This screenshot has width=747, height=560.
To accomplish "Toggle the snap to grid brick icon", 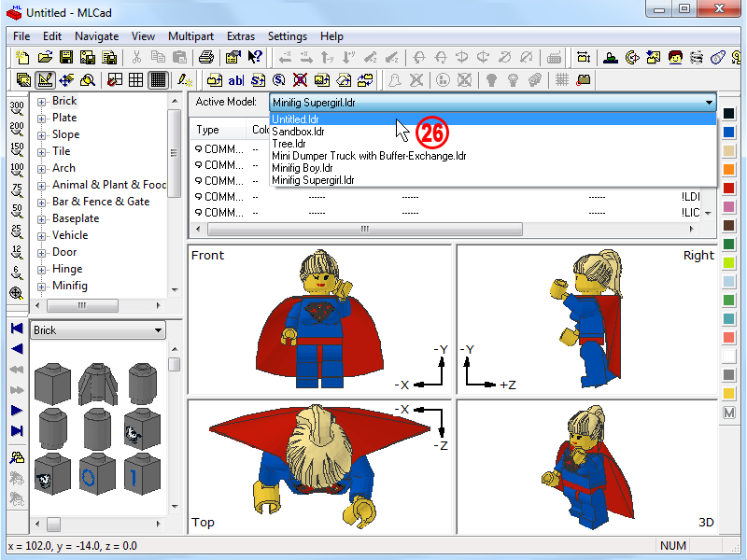I will pos(584,80).
